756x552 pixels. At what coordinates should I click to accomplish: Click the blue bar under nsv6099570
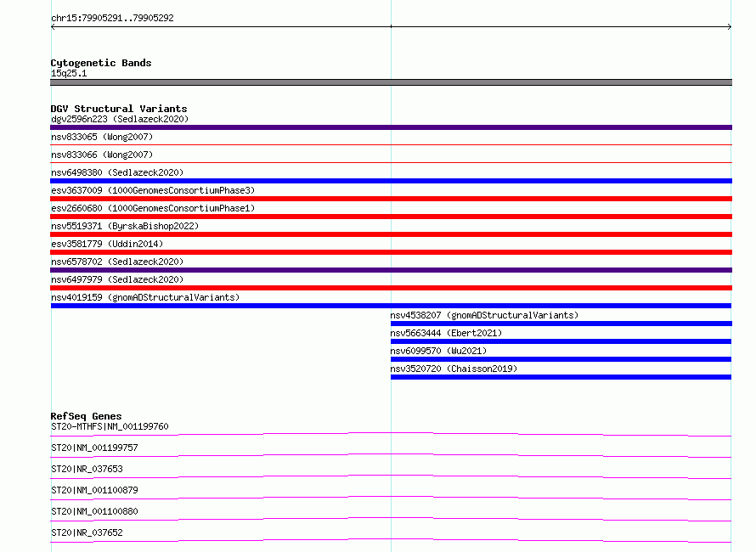(x=561, y=359)
